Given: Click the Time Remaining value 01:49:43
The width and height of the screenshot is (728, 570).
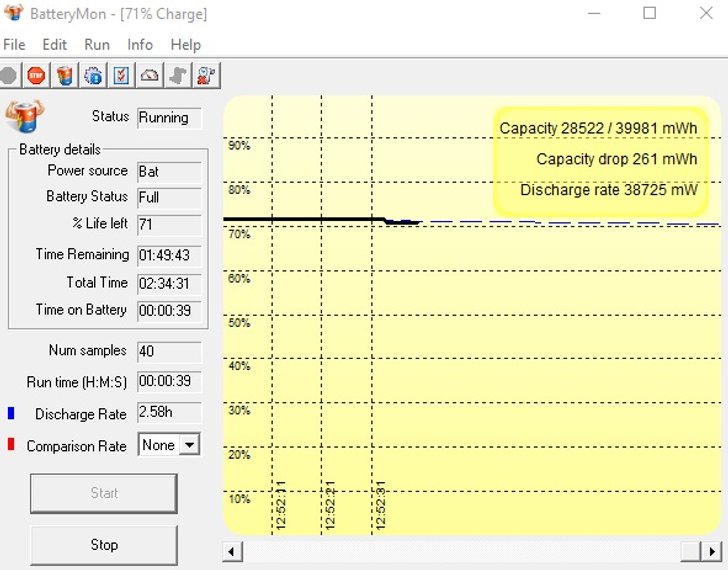Looking at the screenshot, I should tap(169, 256).
